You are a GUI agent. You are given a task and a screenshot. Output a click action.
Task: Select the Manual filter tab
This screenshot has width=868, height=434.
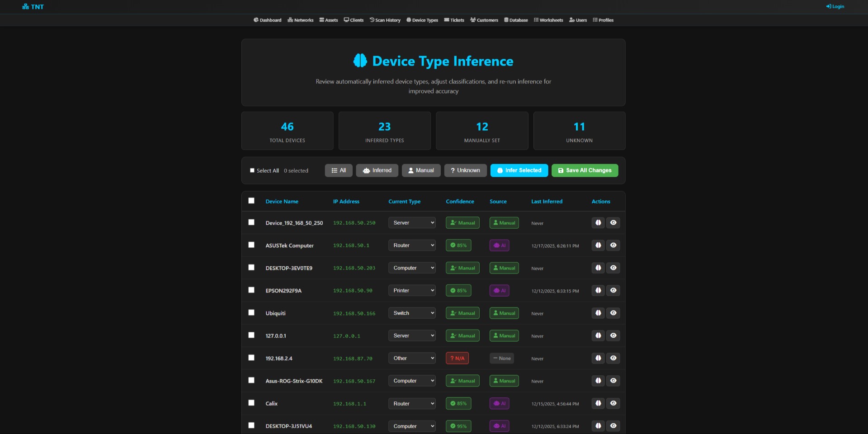pos(421,170)
